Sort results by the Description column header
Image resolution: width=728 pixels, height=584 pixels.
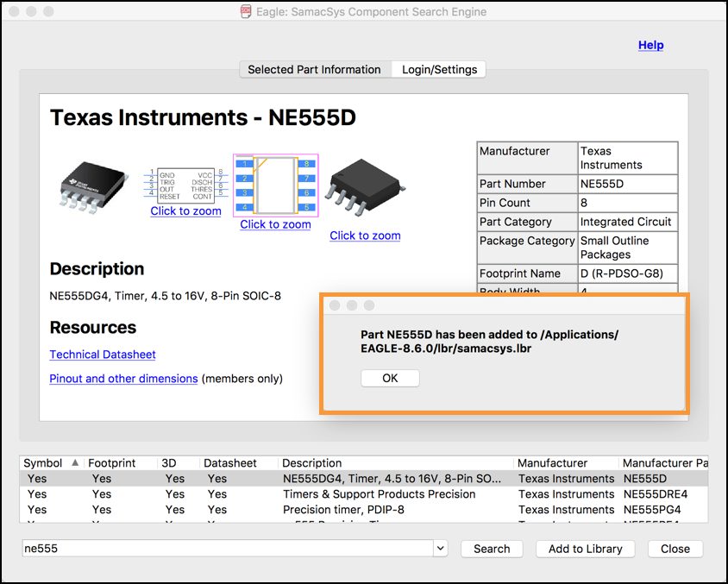pyautogui.click(x=396, y=463)
